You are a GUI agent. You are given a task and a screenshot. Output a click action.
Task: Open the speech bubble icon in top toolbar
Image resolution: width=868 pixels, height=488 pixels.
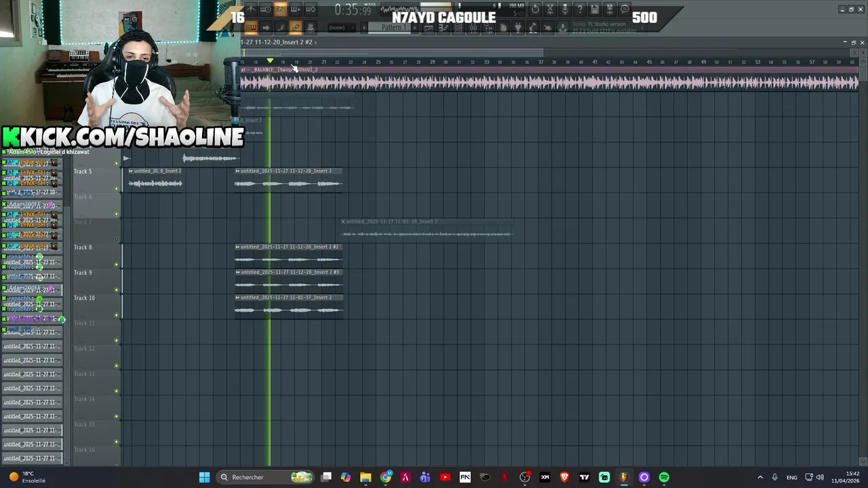coord(625,9)
